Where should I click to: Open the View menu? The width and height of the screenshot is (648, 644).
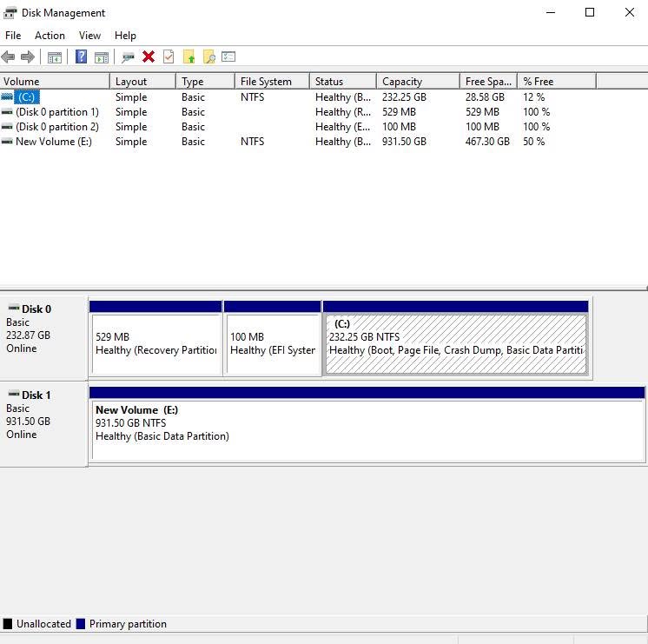pyautogui.click(x=89, y=36)
